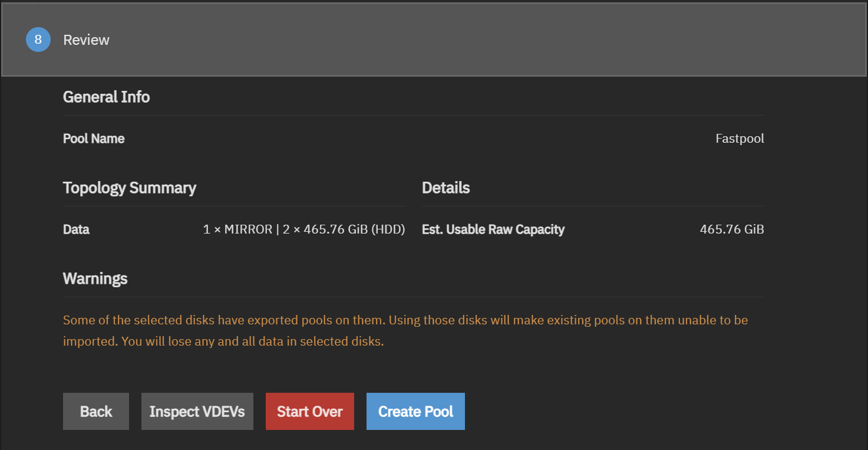Open Inspect VDEVs
This screenshot has width=868, height=450.
point(197,411)
